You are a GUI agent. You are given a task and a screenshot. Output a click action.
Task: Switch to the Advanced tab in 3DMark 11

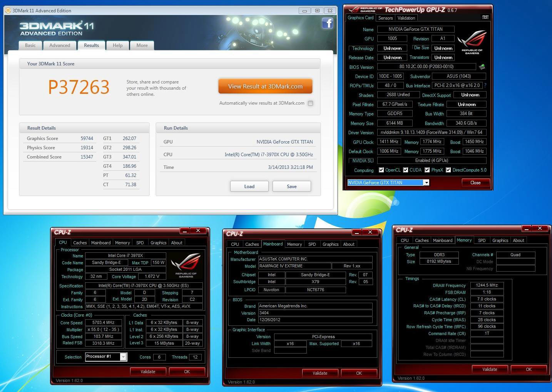[x=60, y=45]
